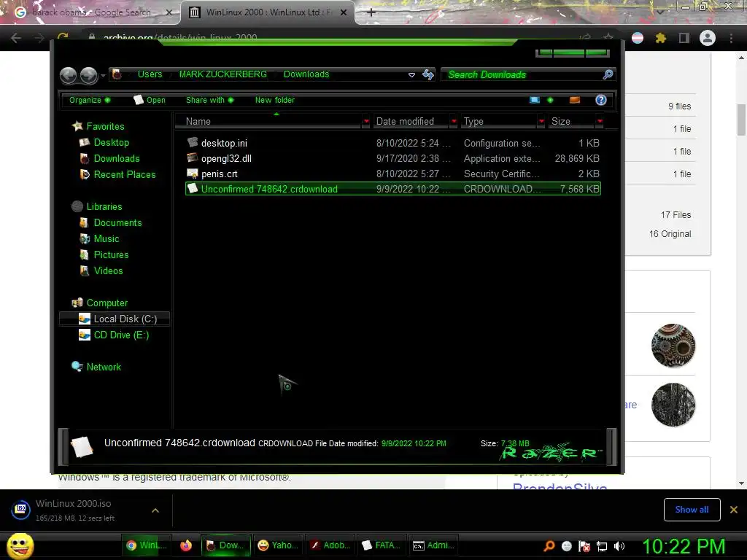Select the penis.crt certificate icon

pyautogui.click(x=193, y=174)
